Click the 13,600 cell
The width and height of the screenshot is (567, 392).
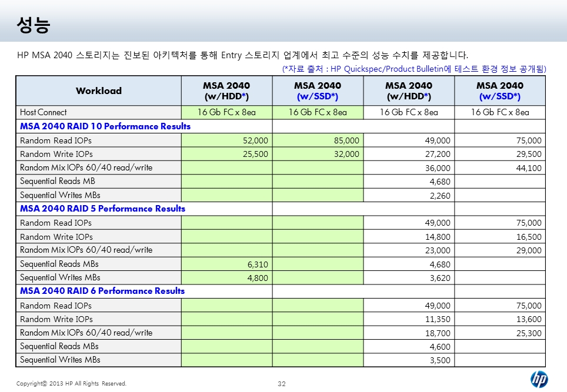click(x=500, y=319)
